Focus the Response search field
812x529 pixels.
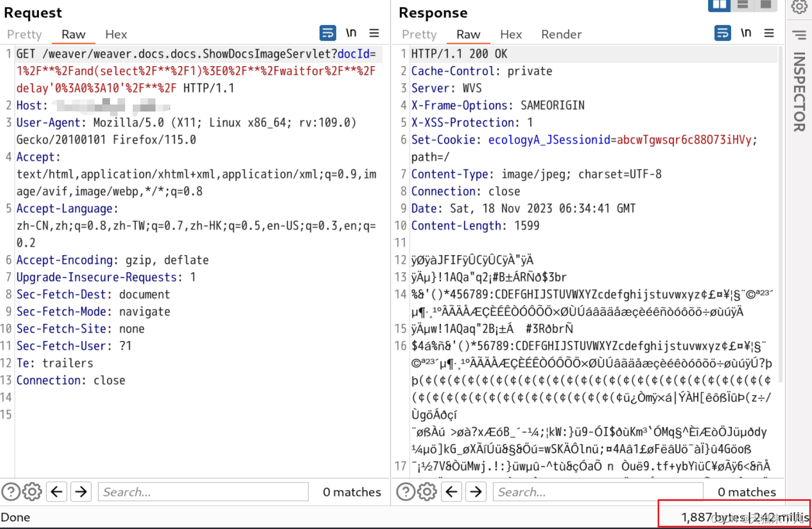coord(598,492)
